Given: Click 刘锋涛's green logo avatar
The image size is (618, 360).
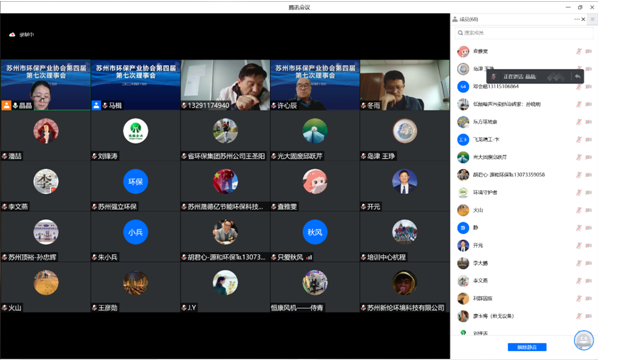Looking at the screenshot, I should click(136, 131).
